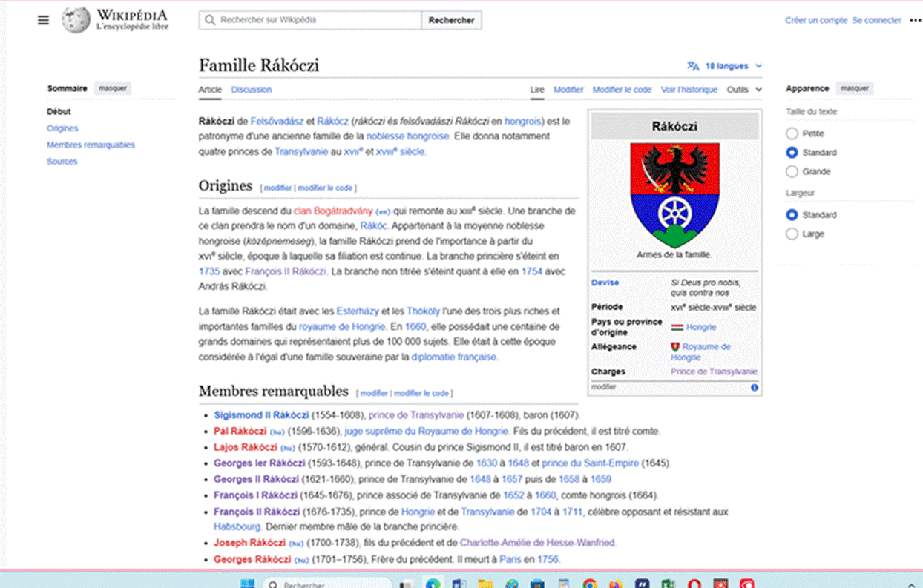Click the translation icon beside 18 langues

[x=693, y=66]
